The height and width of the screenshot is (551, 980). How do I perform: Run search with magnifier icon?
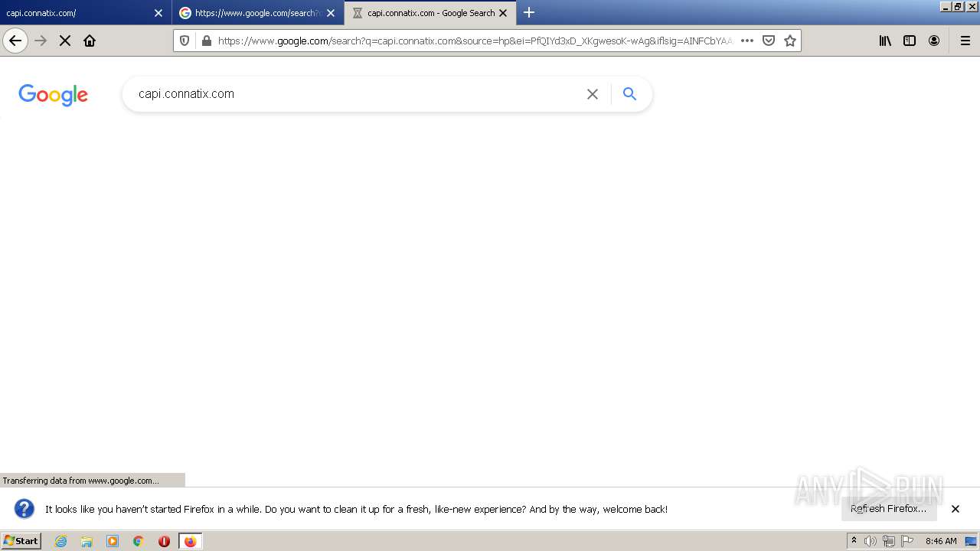click(x=629, y=93)
